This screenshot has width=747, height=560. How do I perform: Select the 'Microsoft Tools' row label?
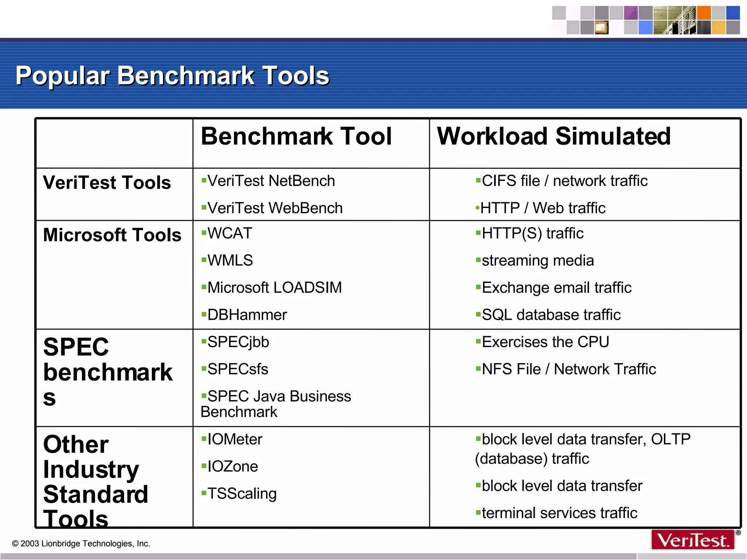(x=112, y=235)
